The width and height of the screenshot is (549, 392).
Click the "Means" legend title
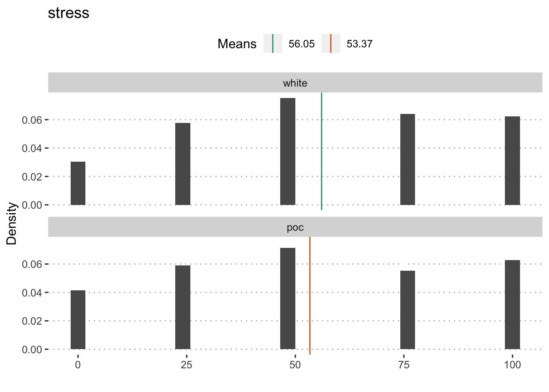coord(237,44)
